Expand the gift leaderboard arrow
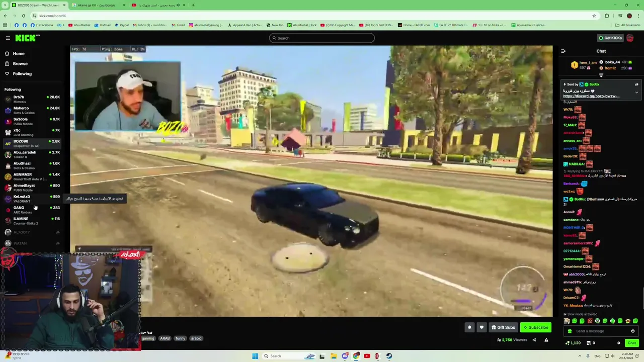This screenshot has height=362, width=644. click(601, 75)
